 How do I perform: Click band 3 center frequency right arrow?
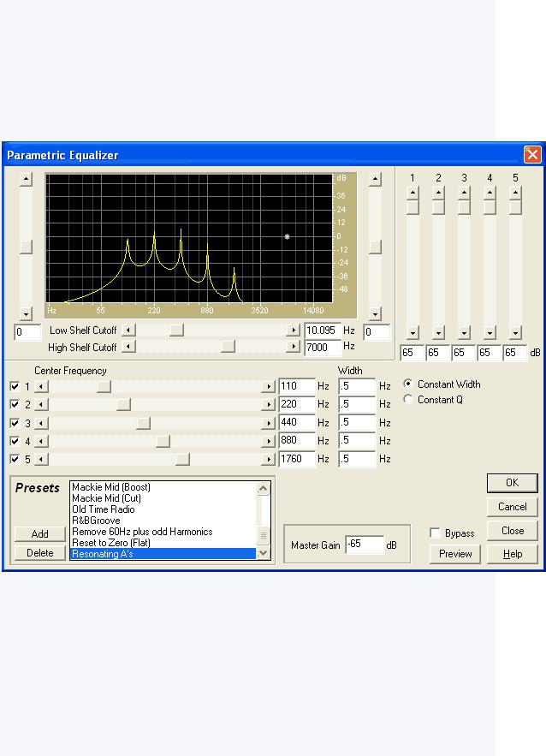click(x=269, y=423)
